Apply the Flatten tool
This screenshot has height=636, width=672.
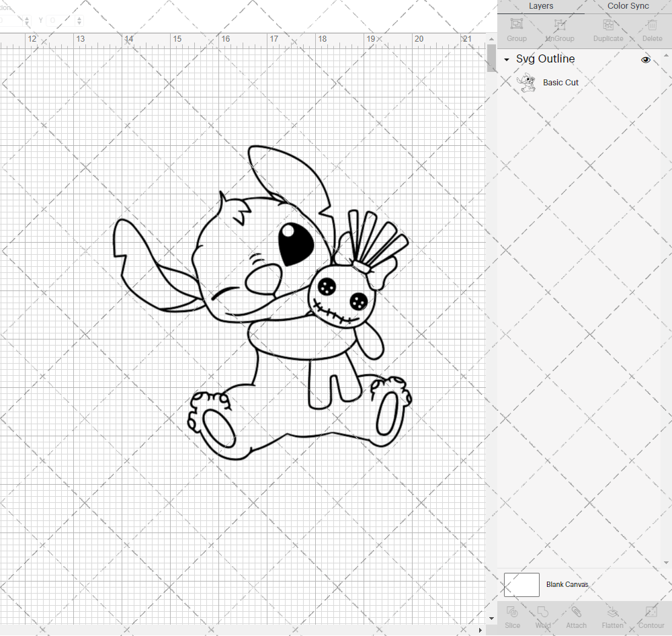click(x=612, y=617)
